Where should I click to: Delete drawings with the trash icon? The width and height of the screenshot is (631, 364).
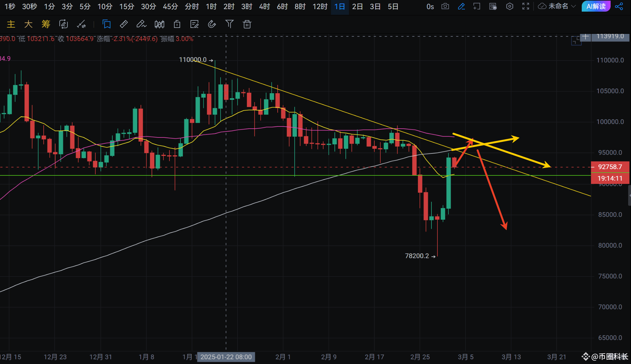click(247, 24)
